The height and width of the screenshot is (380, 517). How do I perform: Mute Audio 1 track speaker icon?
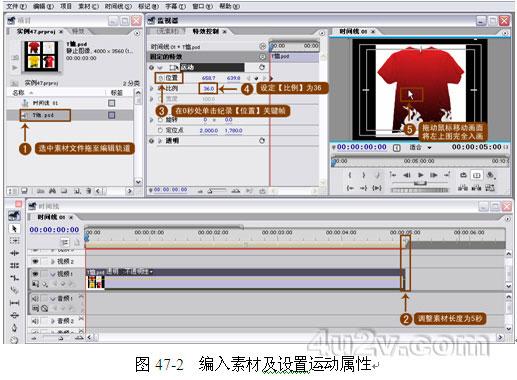pos(35,298)
